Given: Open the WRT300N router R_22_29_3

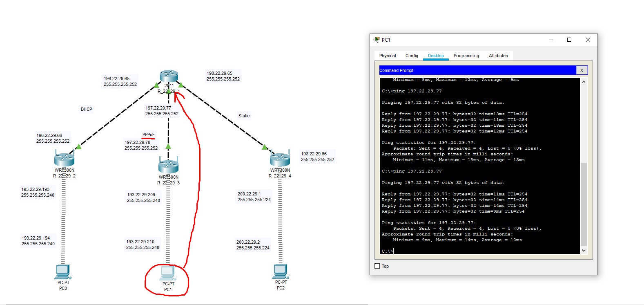Looking at the screenshot, I should click(x=168, y=166).
